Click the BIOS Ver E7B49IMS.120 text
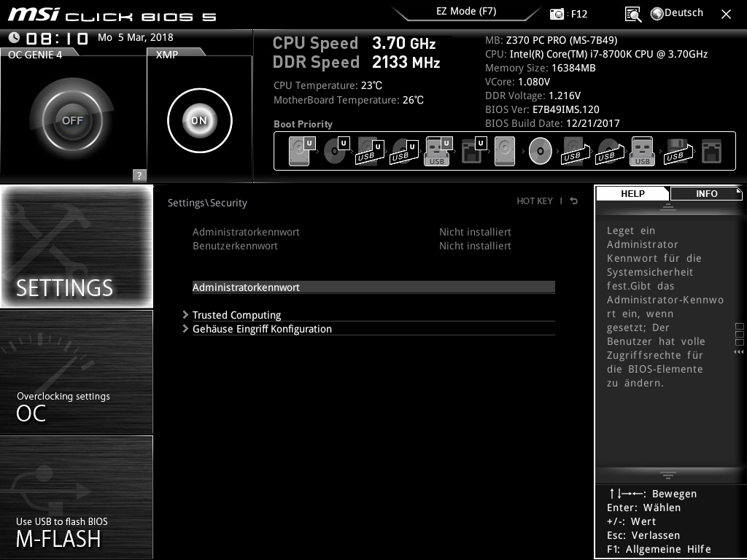 542,109
